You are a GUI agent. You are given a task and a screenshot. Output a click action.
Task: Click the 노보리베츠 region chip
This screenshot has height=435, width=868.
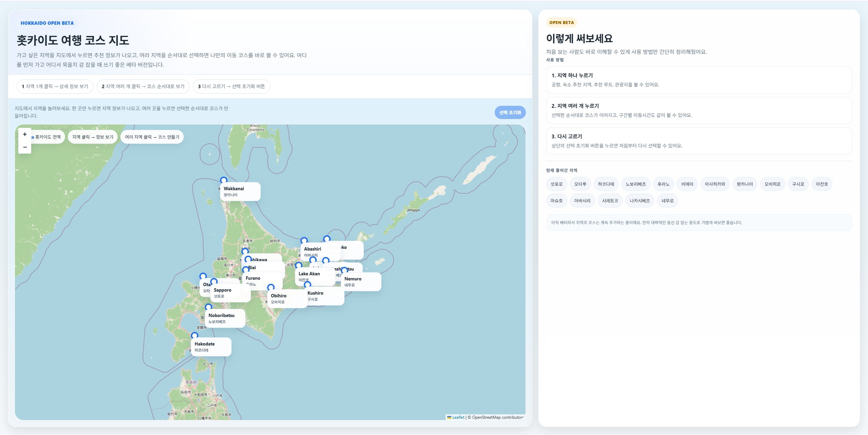tap(636, 184)
